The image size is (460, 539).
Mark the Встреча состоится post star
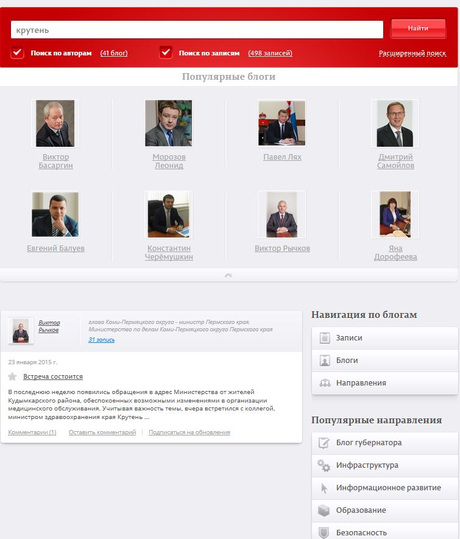point(12,376)
